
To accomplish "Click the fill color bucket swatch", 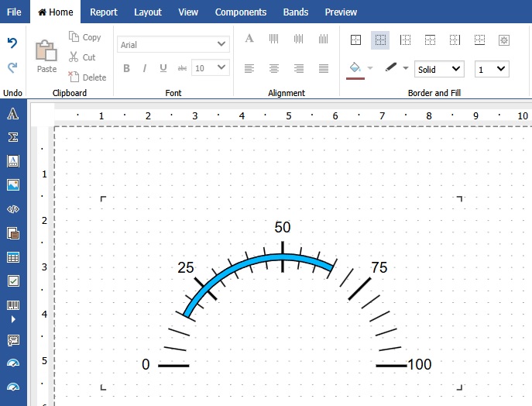I will (355, 68).
